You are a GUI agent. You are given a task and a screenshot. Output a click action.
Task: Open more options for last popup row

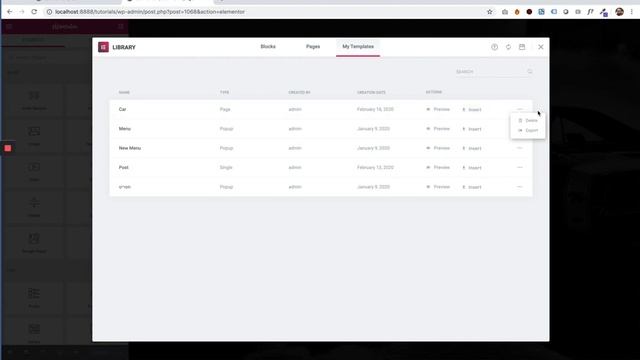[520, 187]
